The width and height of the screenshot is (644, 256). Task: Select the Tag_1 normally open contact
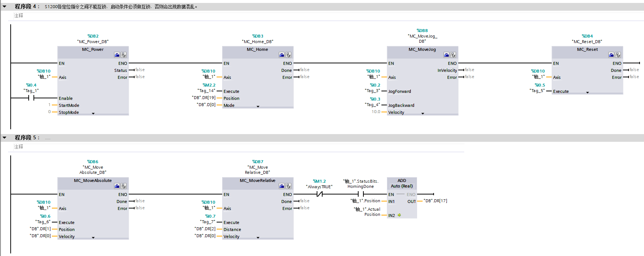pos(31,98)
